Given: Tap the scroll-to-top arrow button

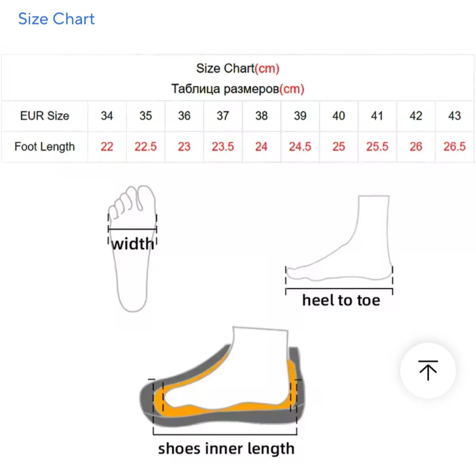Looking at the screenshot, I should click(x=428, y=370).
